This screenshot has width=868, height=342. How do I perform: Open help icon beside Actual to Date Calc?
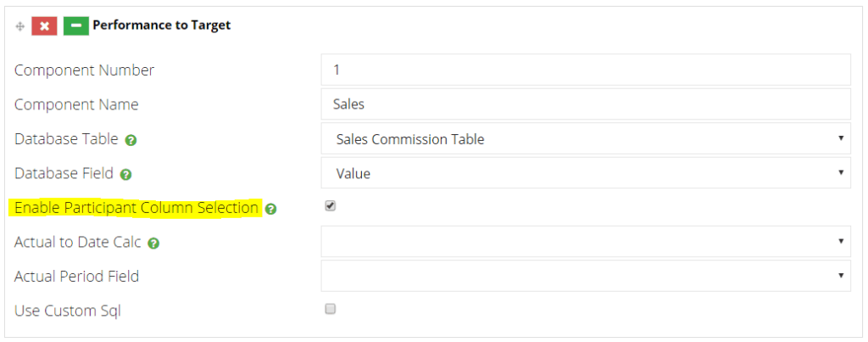point(154,244)
